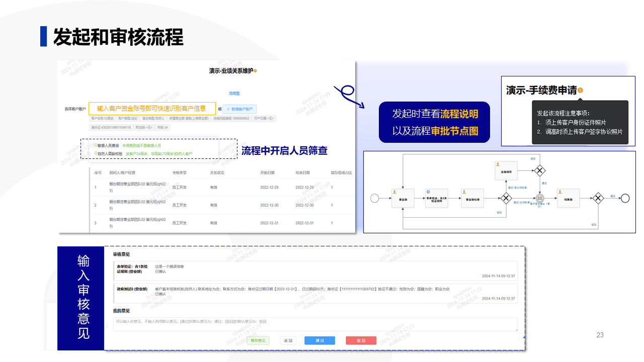Click the 身份类型:自然人 tag
The width and height of the screenshot is (644, 362).
[153, 119]
